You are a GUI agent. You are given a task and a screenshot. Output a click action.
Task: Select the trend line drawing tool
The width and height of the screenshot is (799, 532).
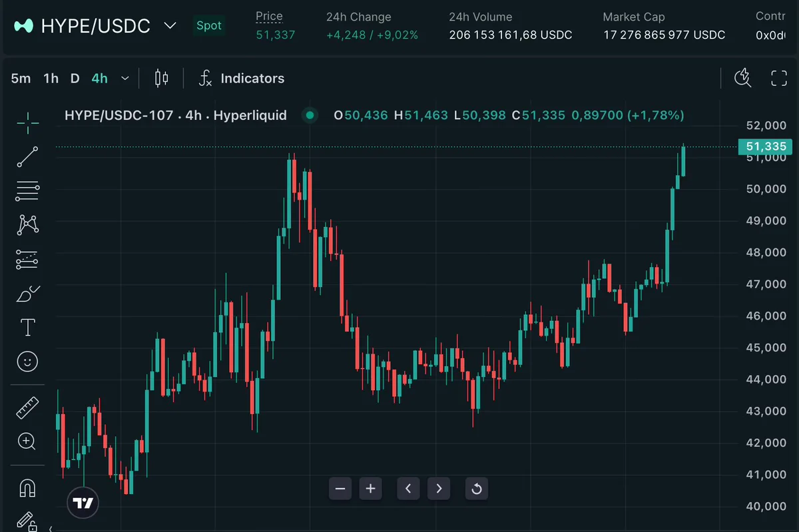click(27, 157)
